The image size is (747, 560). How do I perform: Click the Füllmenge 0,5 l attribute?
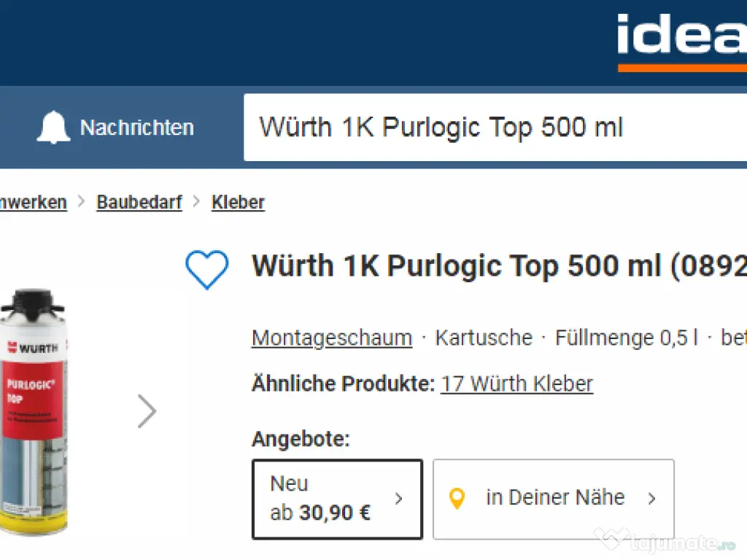[626, 338]
